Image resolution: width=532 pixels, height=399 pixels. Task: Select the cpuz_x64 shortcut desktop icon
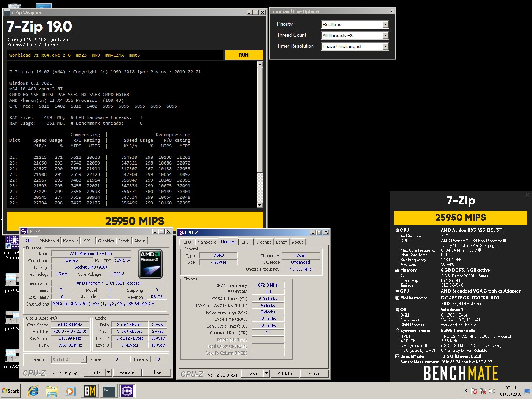[12, 247]
